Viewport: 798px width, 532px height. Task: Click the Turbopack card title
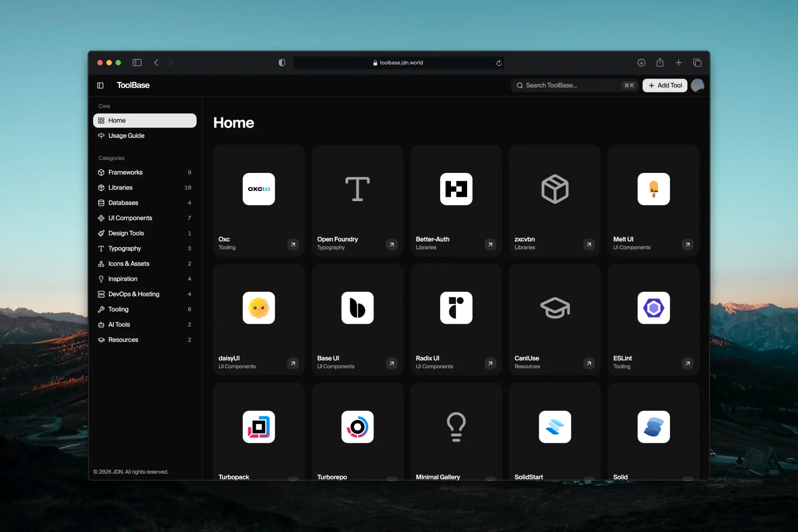tap(234, 477)
